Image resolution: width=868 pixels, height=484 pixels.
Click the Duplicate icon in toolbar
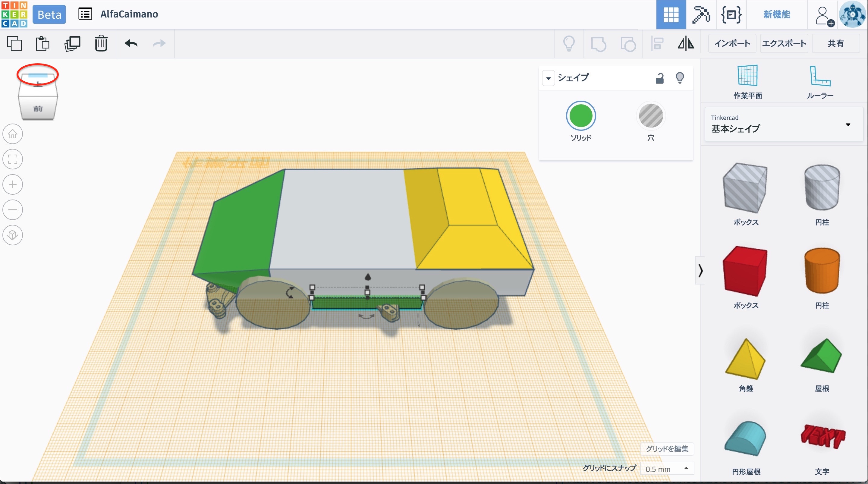pos(72,43)
